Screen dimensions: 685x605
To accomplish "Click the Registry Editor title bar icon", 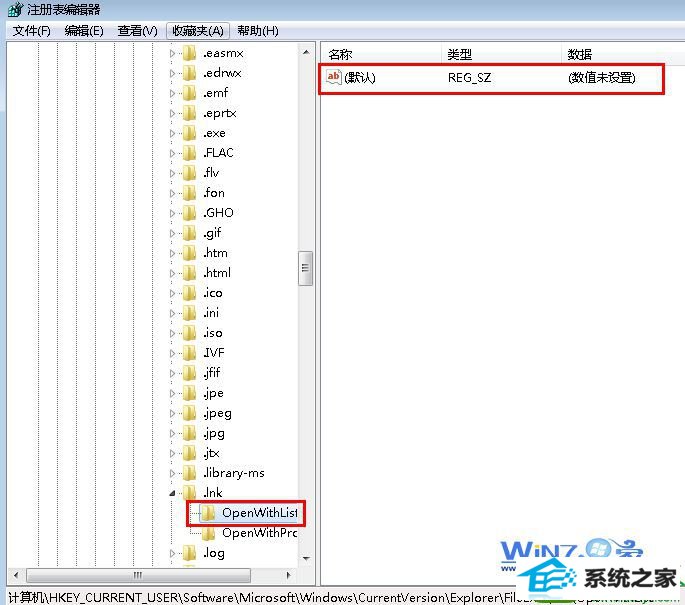I will tap(15, 10).
